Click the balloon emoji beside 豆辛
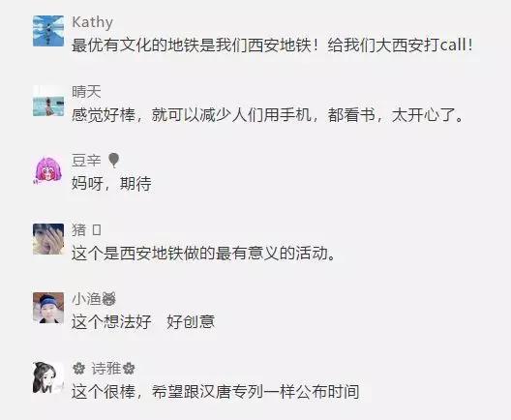511x420 pixels. point(113,161)
